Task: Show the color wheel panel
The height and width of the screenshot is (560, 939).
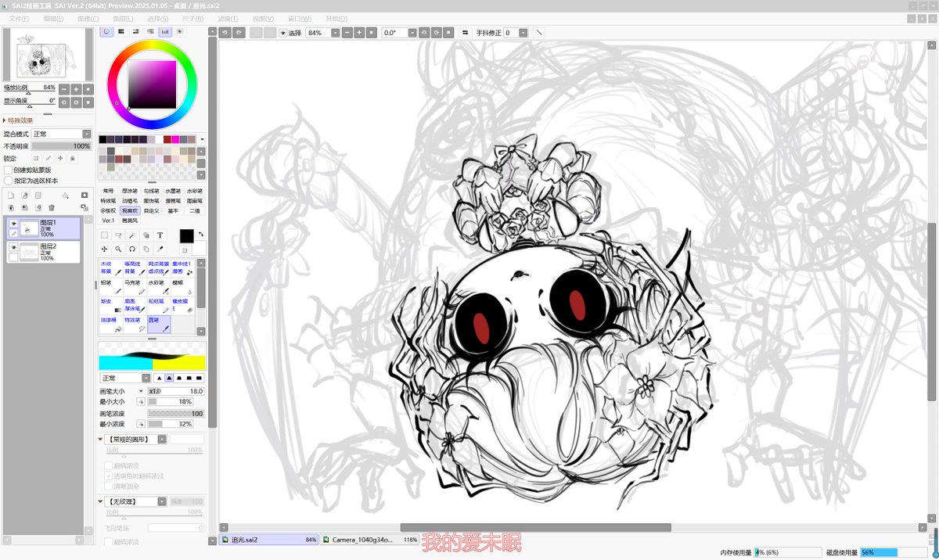Action: [x=106, y=31]
